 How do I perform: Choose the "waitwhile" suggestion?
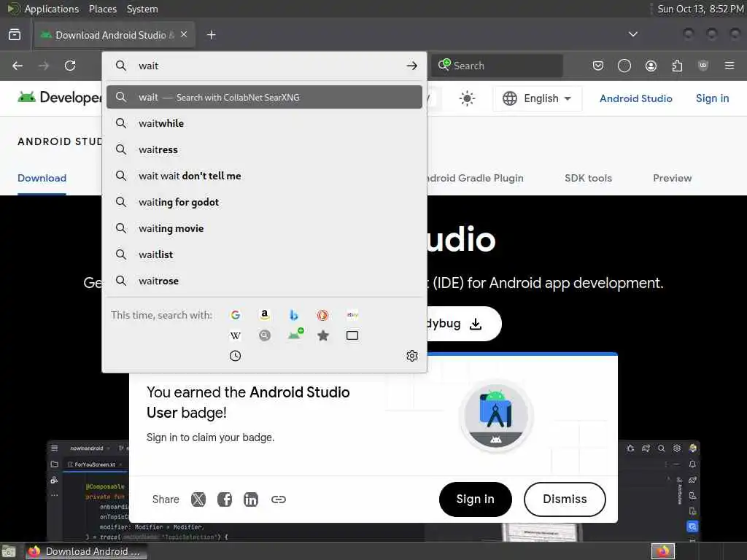[x=264, y=123]
